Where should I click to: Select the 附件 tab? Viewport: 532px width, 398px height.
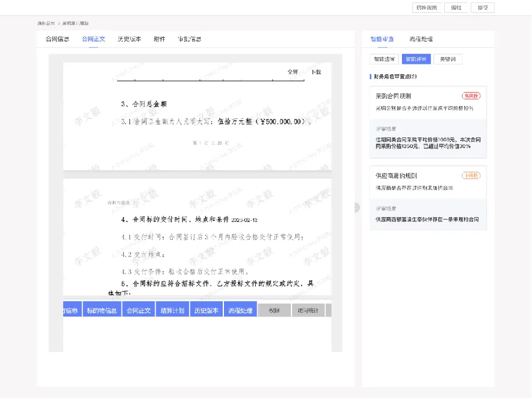point(159,39)
